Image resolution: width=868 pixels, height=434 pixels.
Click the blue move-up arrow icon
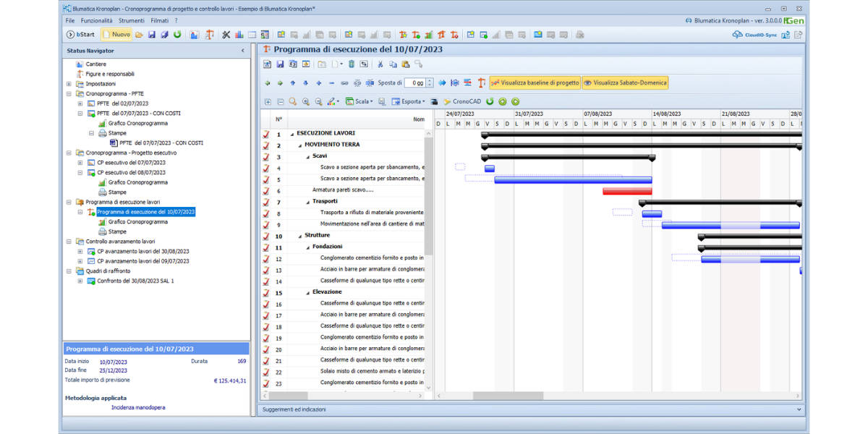[293, 83]
